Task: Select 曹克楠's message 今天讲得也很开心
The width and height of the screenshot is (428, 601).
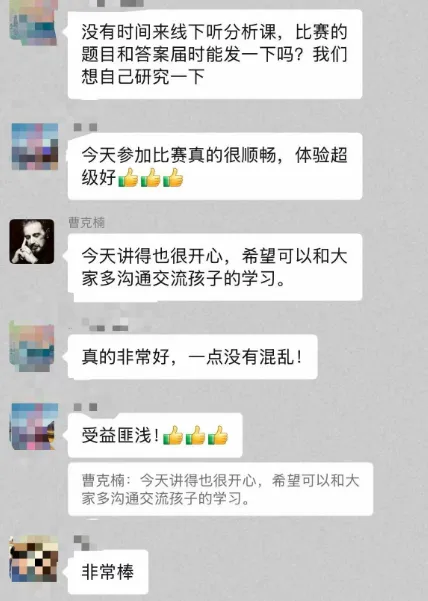Action: pyautogui.click(x=215, y=267)
